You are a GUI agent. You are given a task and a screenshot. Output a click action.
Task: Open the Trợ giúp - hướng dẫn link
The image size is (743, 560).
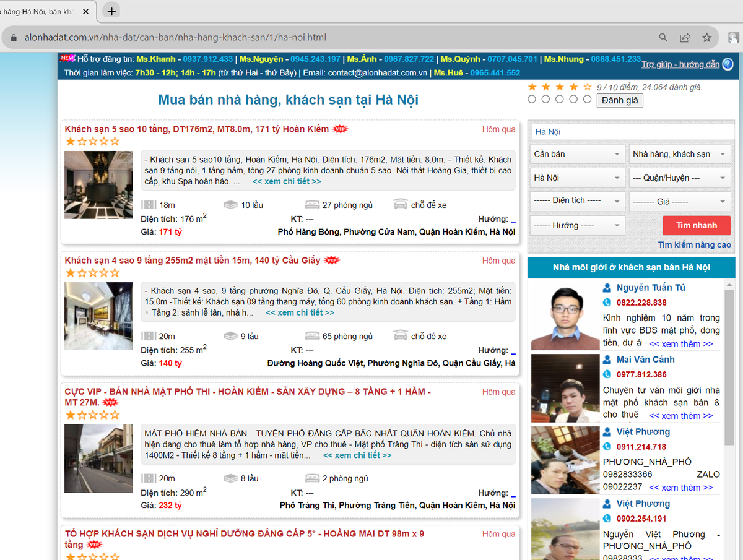680,64
